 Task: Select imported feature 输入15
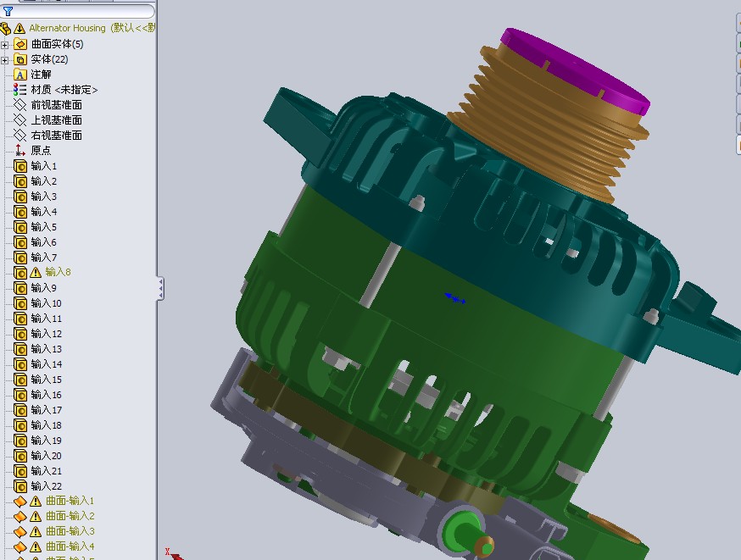coord(47,380)
